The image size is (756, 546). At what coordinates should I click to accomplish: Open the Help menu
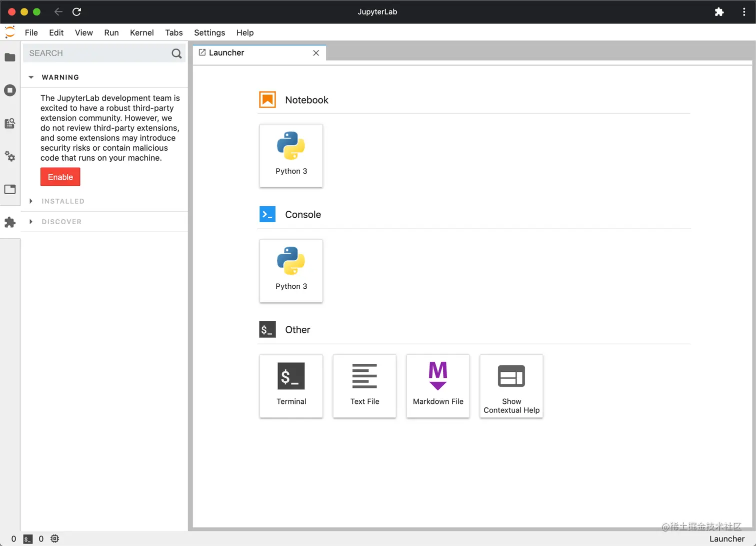tap(245, 33)
